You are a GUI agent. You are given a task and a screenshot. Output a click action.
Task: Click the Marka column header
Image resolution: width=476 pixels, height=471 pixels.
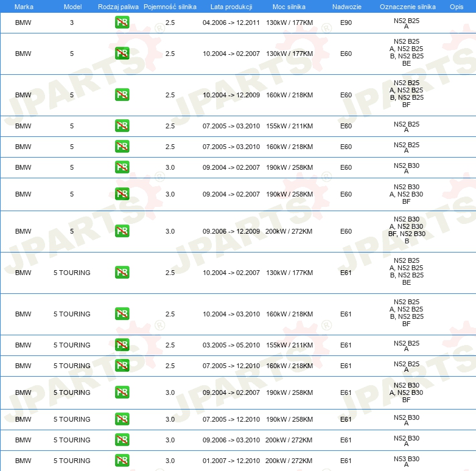(24, 6)
